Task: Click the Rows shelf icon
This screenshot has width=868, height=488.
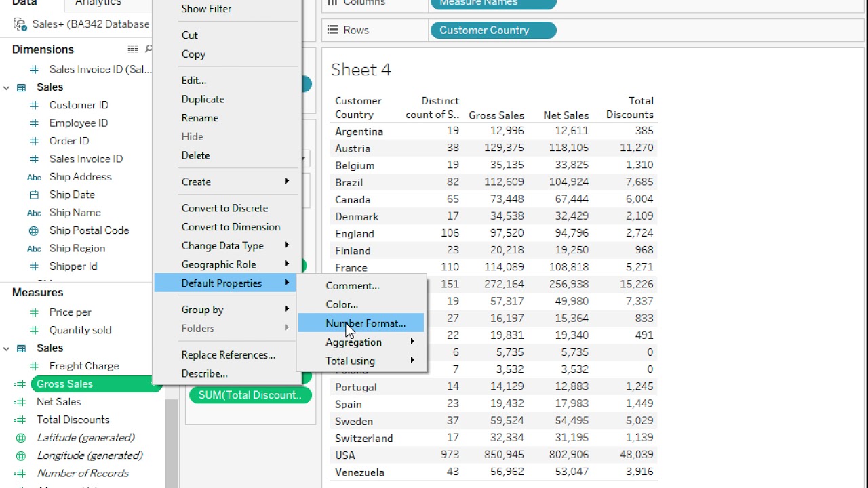Action: [332, 30]
